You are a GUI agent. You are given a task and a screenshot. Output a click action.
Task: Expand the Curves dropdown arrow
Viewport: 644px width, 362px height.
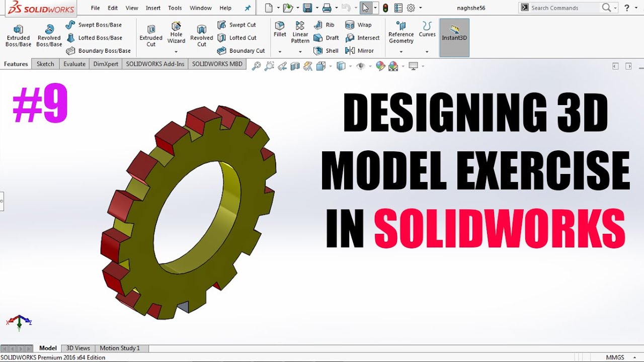tap(427, 52)
